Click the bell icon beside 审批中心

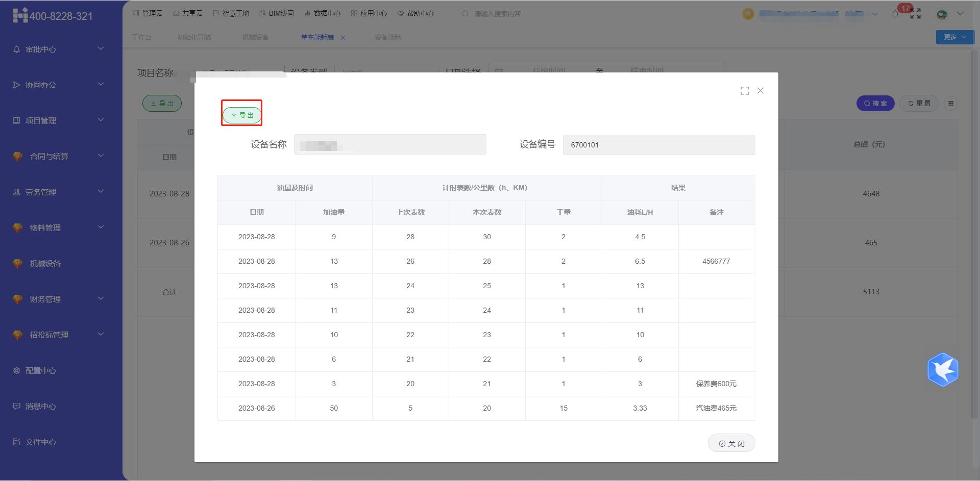(x=17, y=49)
